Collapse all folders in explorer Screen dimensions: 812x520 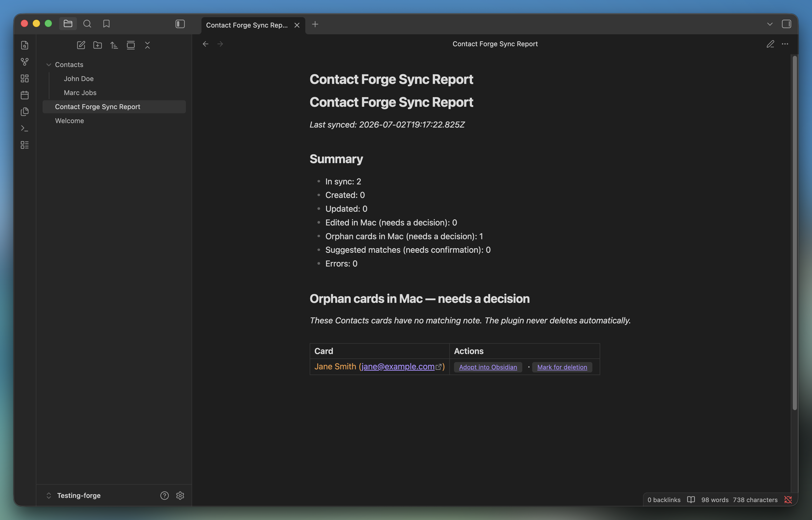click(147, 45)
